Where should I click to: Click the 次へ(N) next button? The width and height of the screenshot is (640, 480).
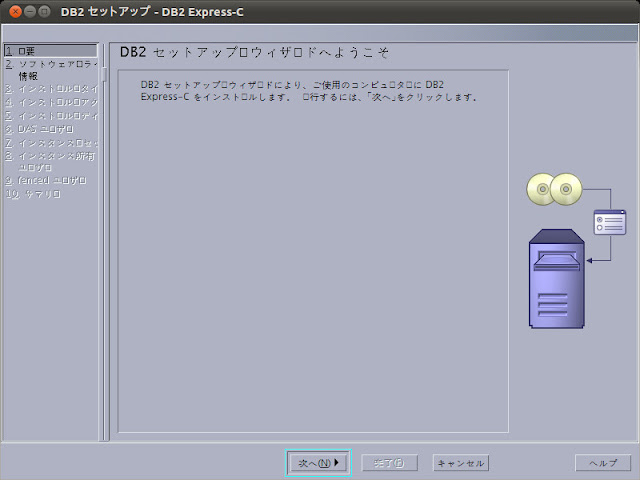pyautogui.click(x=318, y=463)
